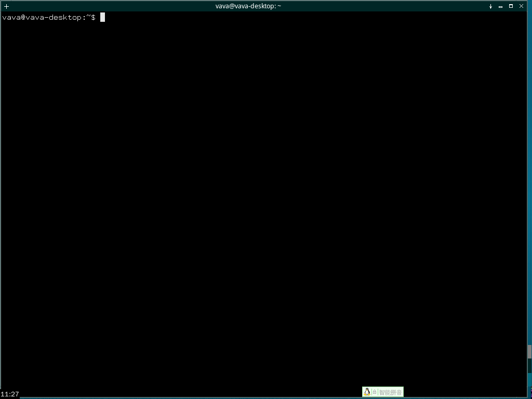
Task: Open a new terminal tab with plus button
Action: tap(6, 6)
